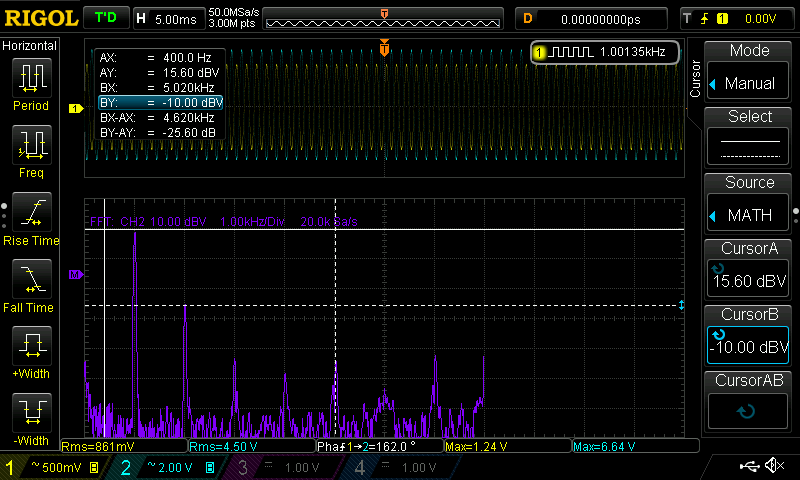Viewport: 800px width, 480px height.
Task: Click the RIGOL logo
Action: pos(41,18)
